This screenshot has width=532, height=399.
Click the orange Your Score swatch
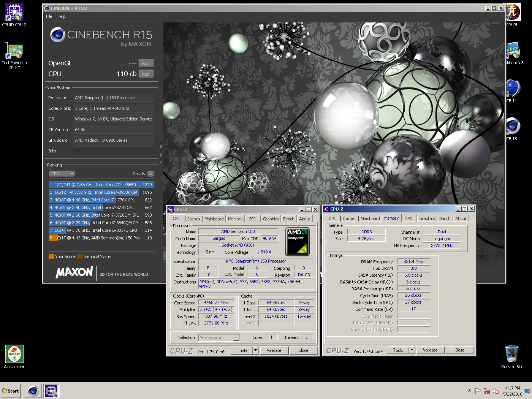[51, 256]
